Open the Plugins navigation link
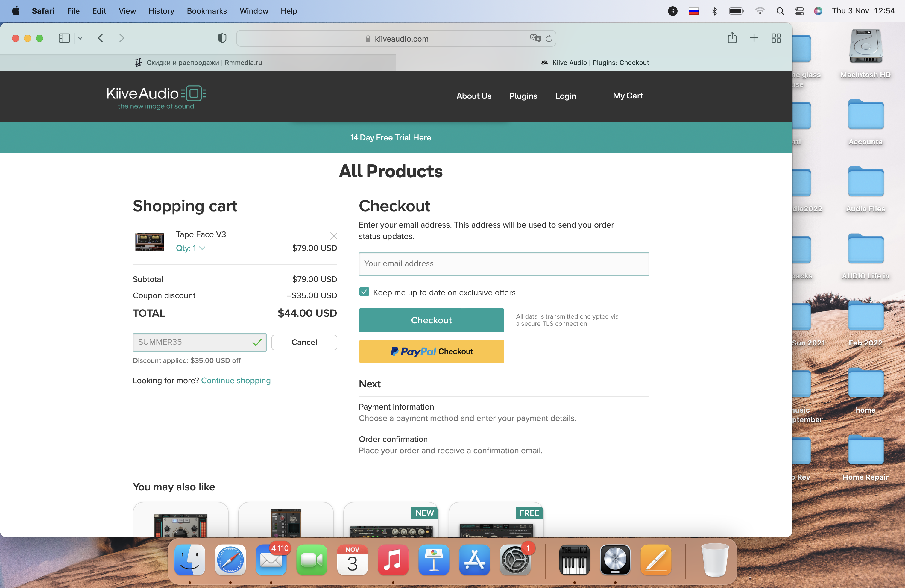 coord(523,96)
